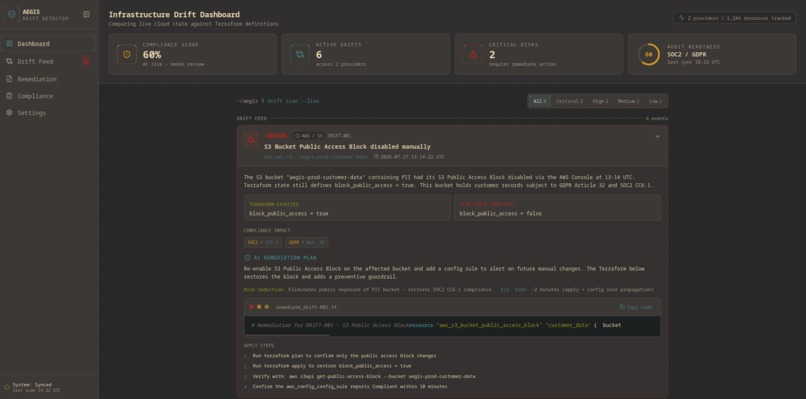806x399 pixels.
Task: Collapse the S3 Bucket drift card chevron
Action: pyautogui.click(x=657, y=137)
